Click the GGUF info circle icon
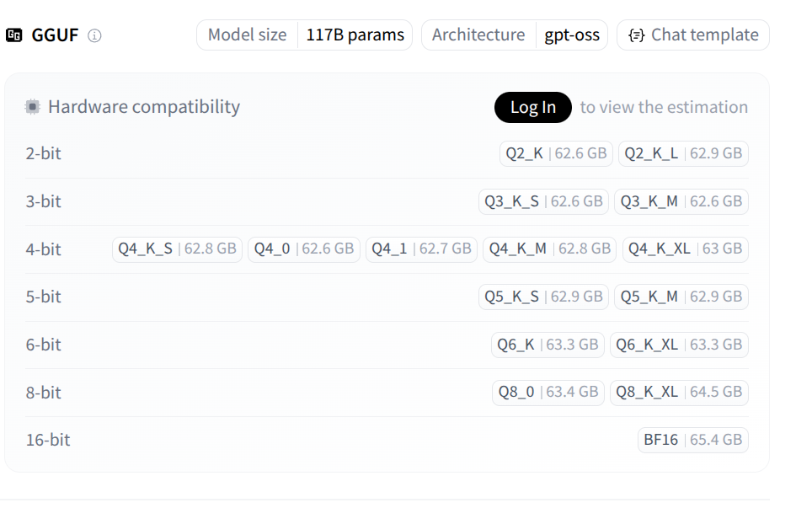812x508 pixels. 95,35
